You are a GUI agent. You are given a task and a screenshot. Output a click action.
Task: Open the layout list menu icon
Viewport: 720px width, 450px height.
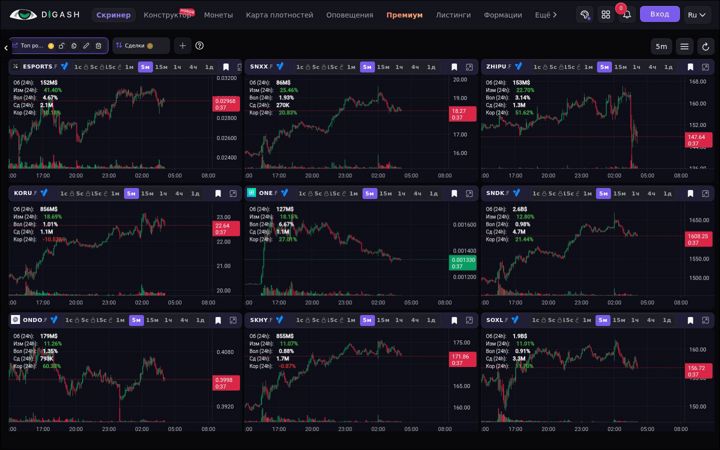click(x=684, y=46)
